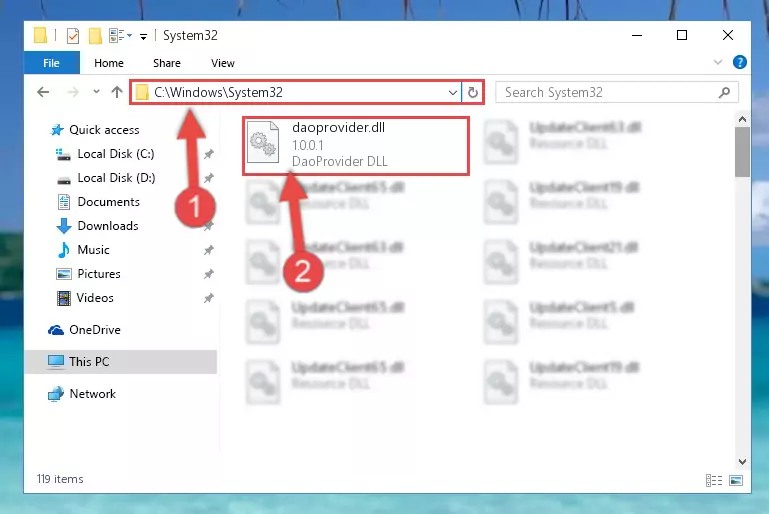Refresh the System32 folder

(x=472, y=92)
